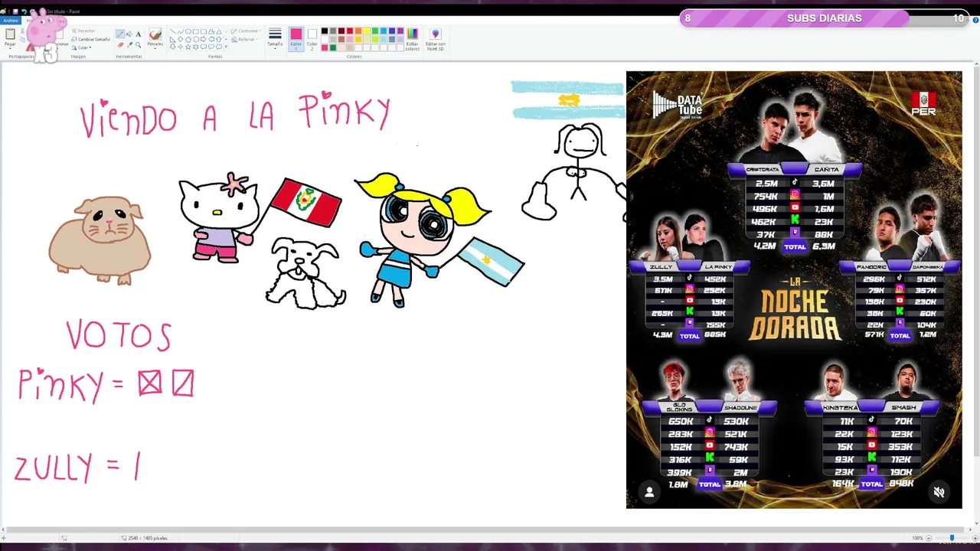This screenshot has width=980, height=551.
Task: Choose the Down arrow shape
Action: (173, 47)
